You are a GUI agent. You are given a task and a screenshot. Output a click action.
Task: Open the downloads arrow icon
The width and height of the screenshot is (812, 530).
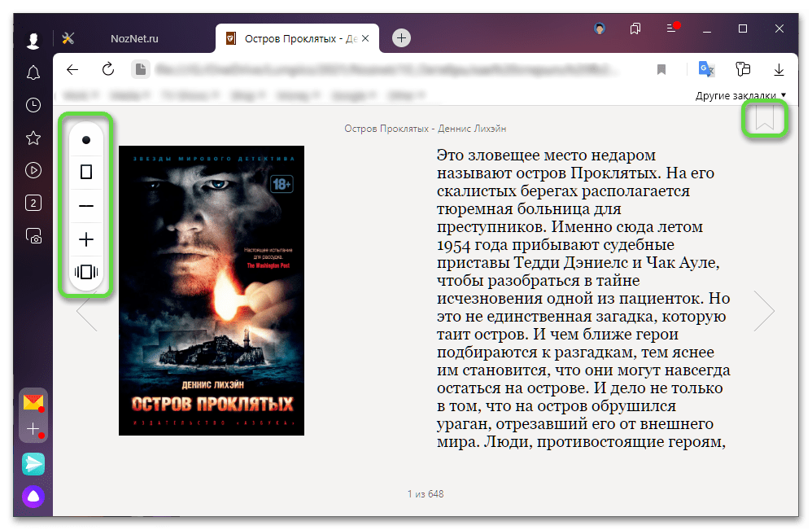pos(779,69)
